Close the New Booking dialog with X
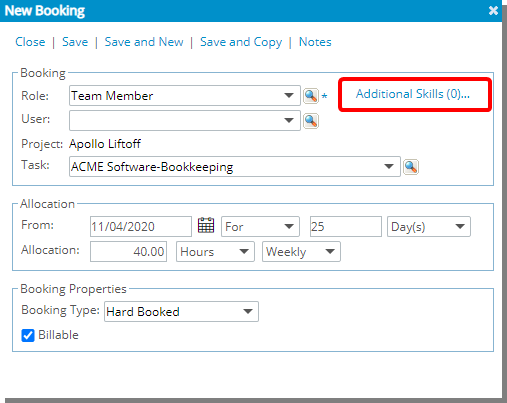 [493, 11]
